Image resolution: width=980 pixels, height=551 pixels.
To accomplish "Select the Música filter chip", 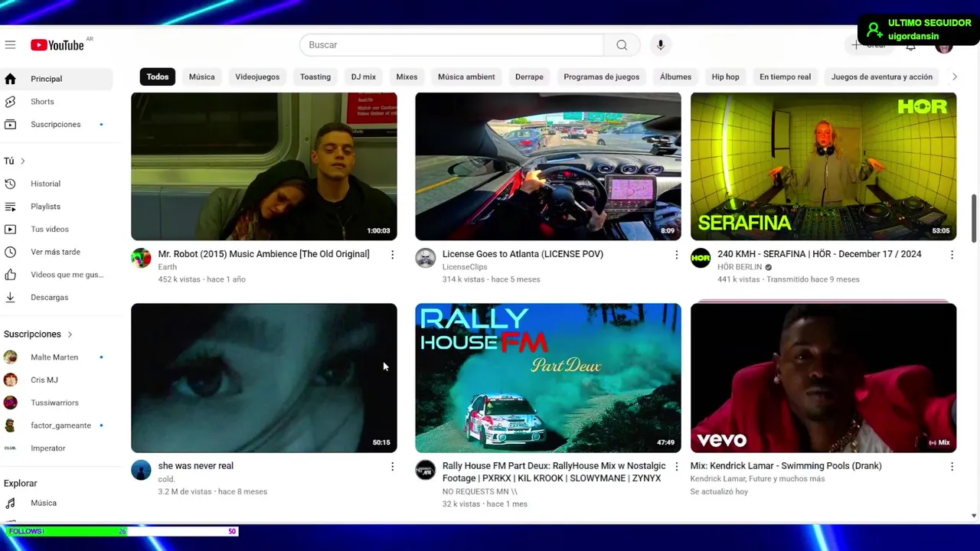I will click(x=202, y=77).
